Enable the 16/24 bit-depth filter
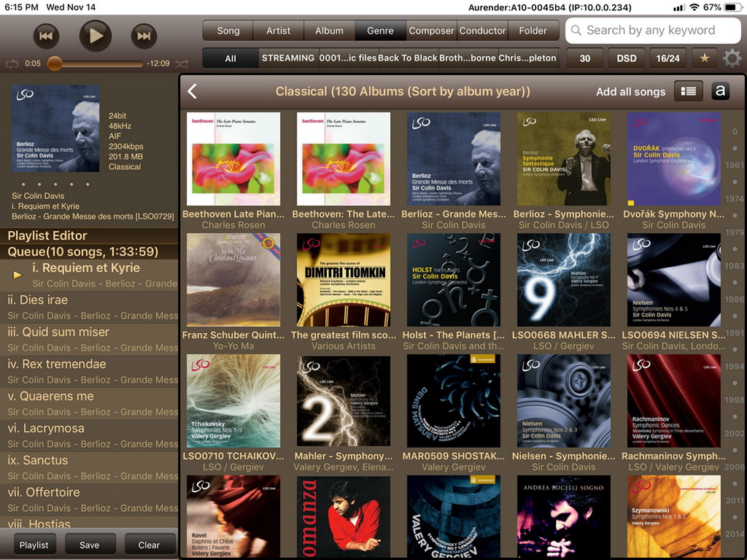 [x=667, y=58]
